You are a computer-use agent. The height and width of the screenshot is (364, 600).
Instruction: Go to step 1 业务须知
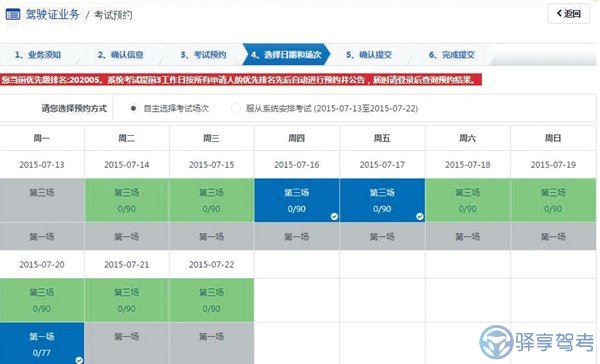(38, 55)
